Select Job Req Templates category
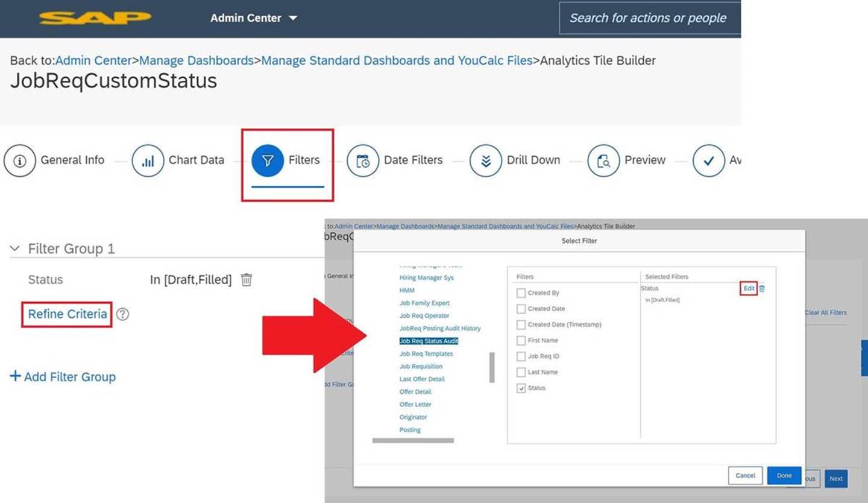 point(426,354)
